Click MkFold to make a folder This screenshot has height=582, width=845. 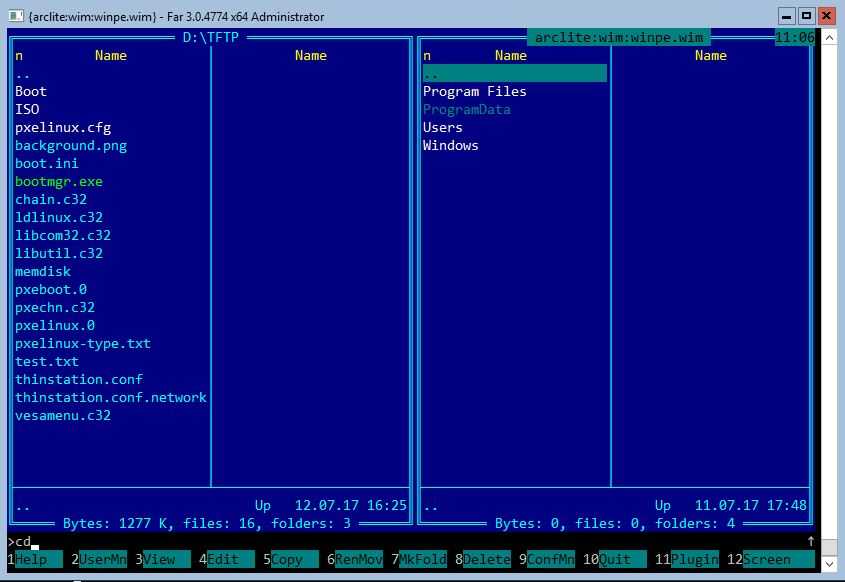pos(422,560)
